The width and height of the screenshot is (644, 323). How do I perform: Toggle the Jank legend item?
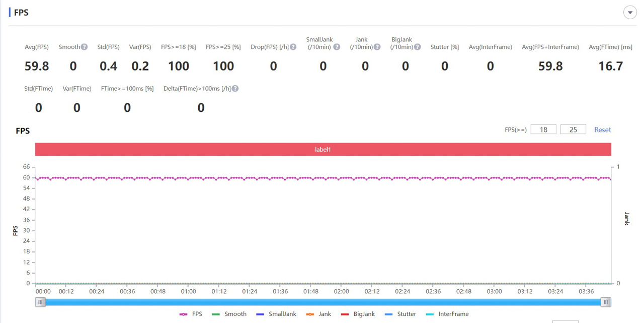[x=318, y=314]
